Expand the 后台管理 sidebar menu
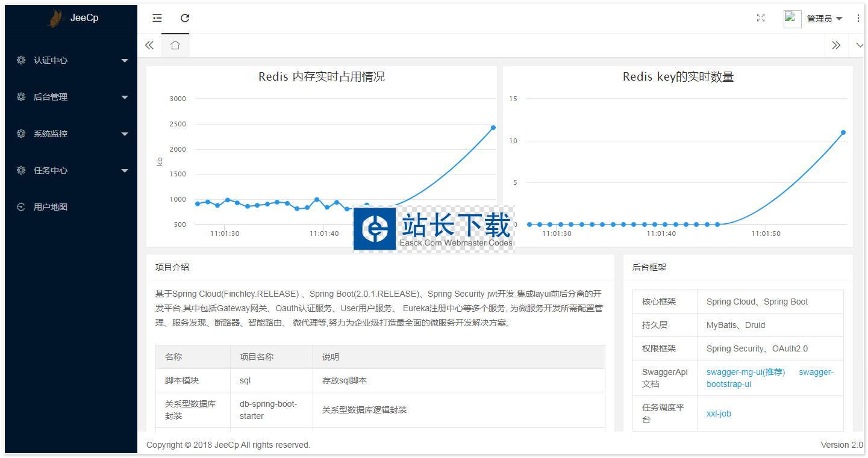This screenshot has width=868, height=458. 71,97
